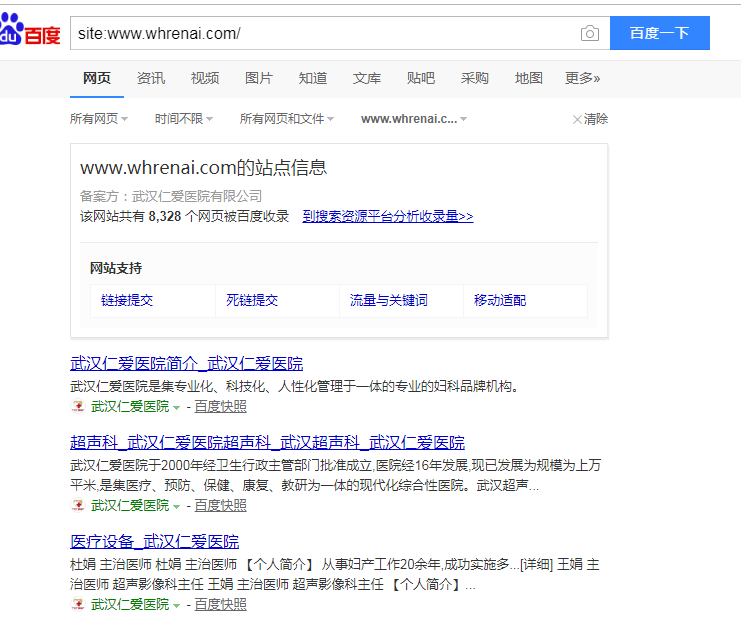The image size is (741, 620).
Task: Open 到搜索资源平台分析收录量>> link
Action: click(x=388, y=216)
